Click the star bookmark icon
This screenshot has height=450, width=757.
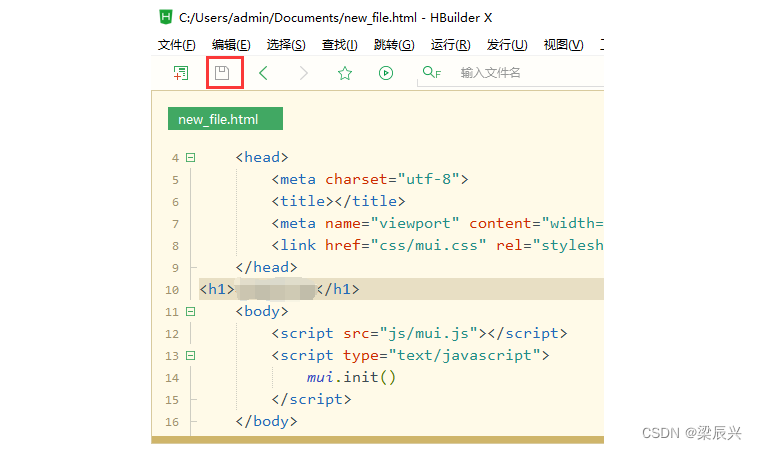click(x=345, y=73)
